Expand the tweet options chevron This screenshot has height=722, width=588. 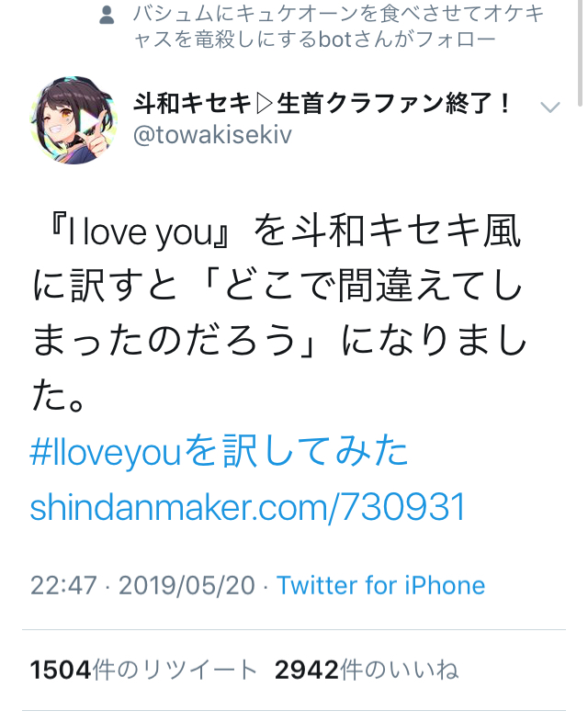550,107
